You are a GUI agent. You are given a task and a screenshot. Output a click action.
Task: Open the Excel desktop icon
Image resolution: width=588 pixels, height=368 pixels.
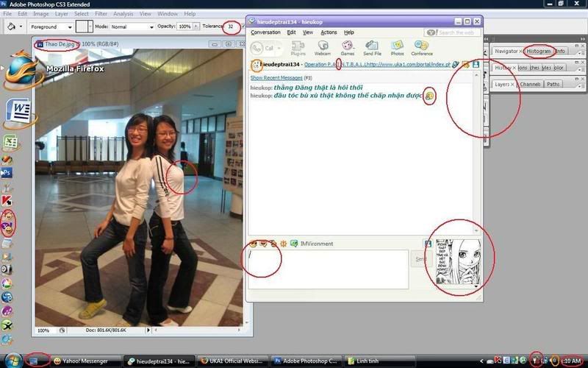coord(10,142)
